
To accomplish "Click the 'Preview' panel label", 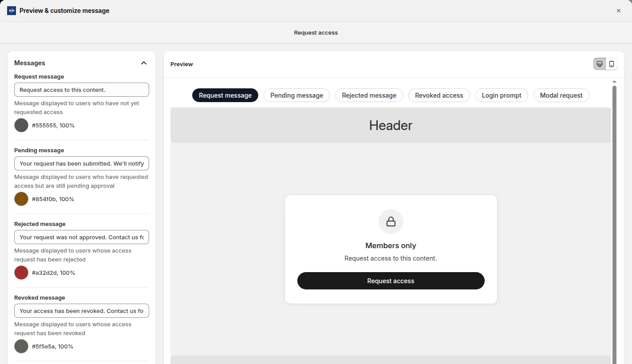I will 182,64.
